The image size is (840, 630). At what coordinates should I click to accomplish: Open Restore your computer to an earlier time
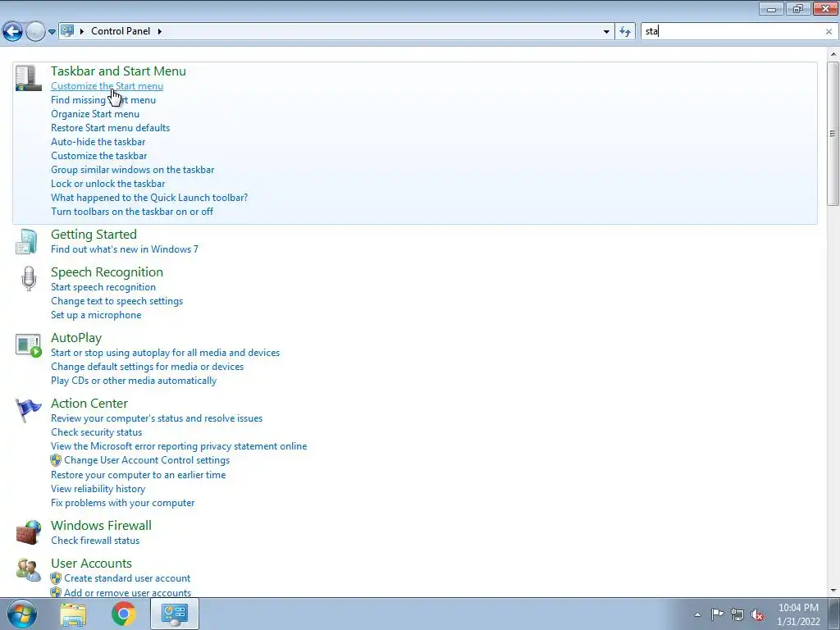point(138,475)
